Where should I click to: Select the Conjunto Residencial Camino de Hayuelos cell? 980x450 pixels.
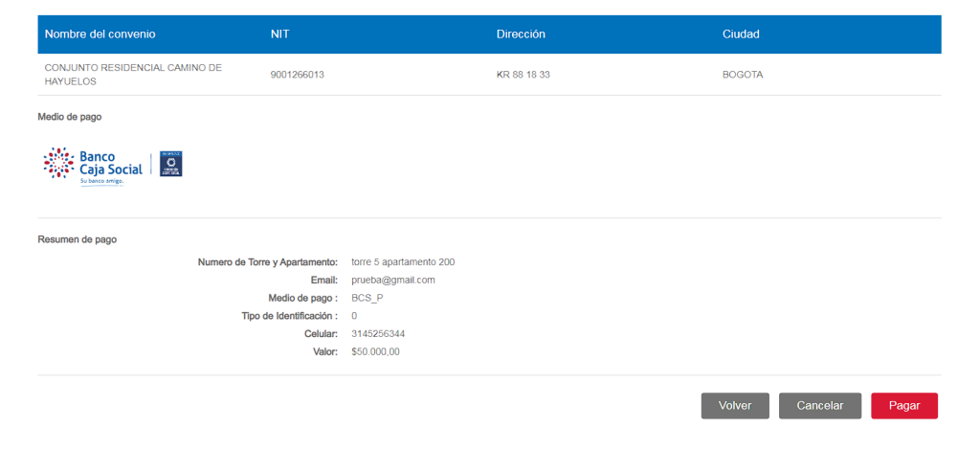pyautogui.click(x=133, y=75)
